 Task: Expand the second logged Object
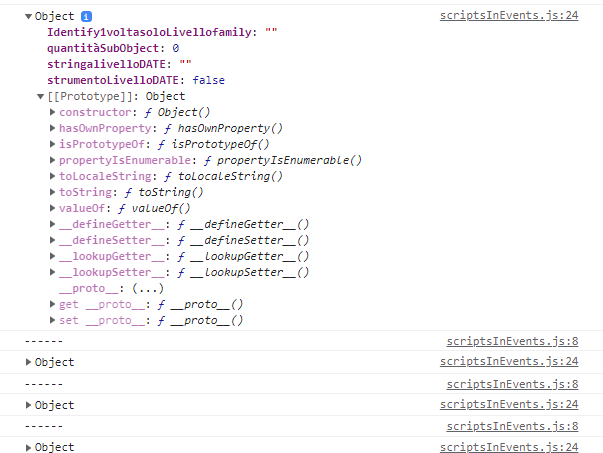[x=28, y=362]
